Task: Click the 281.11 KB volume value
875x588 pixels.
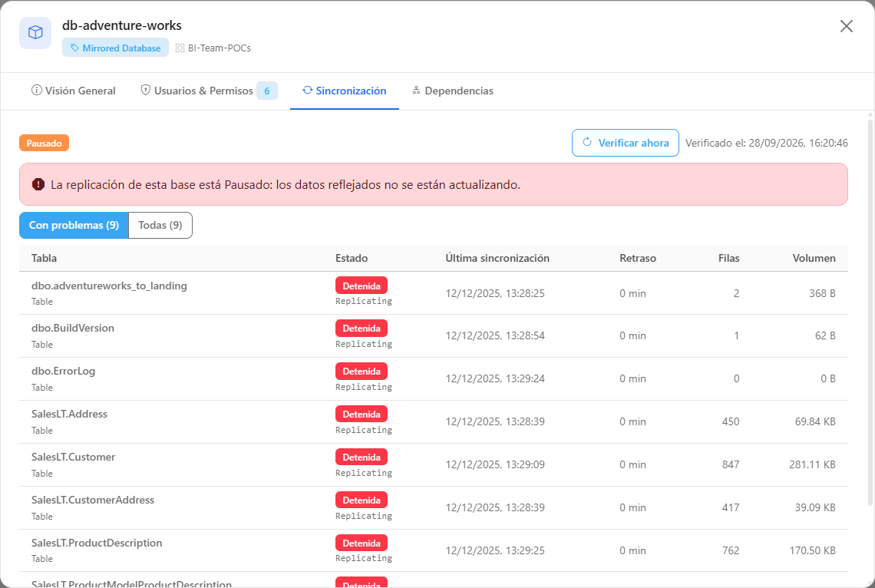Action: point(812,464)
